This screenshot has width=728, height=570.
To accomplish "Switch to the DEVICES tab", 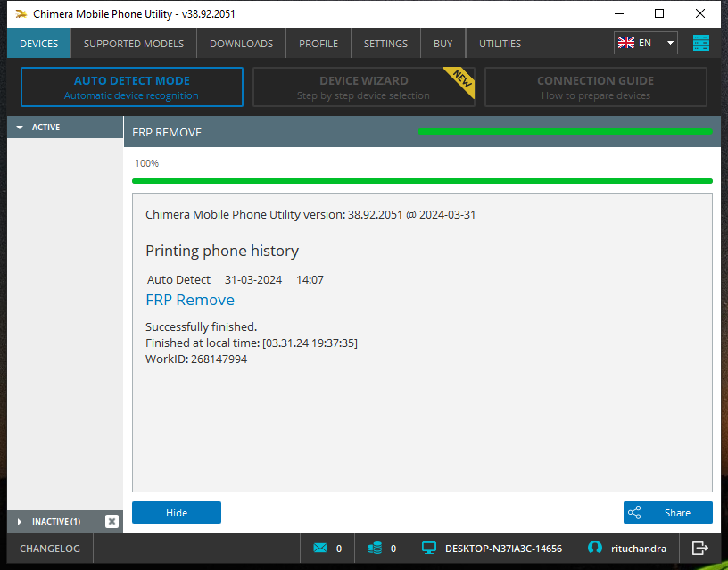I will 39,44.
